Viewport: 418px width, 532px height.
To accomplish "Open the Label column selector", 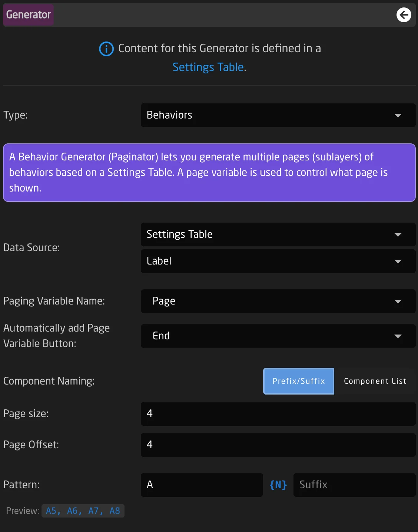I will tap(278, 261).
